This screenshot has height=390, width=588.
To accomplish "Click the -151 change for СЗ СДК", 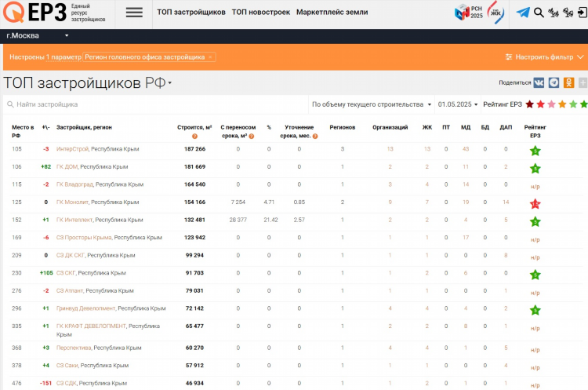I will pos(45,383).
